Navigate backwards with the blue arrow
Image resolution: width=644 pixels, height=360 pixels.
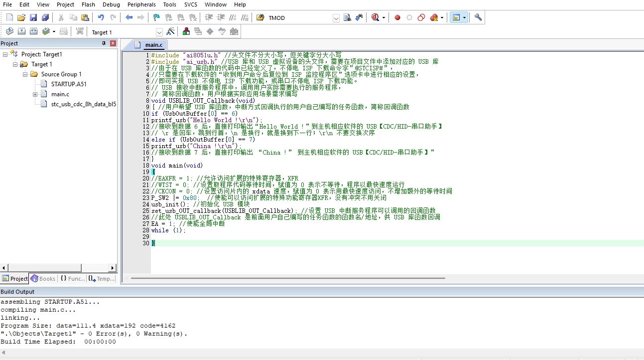129,17
